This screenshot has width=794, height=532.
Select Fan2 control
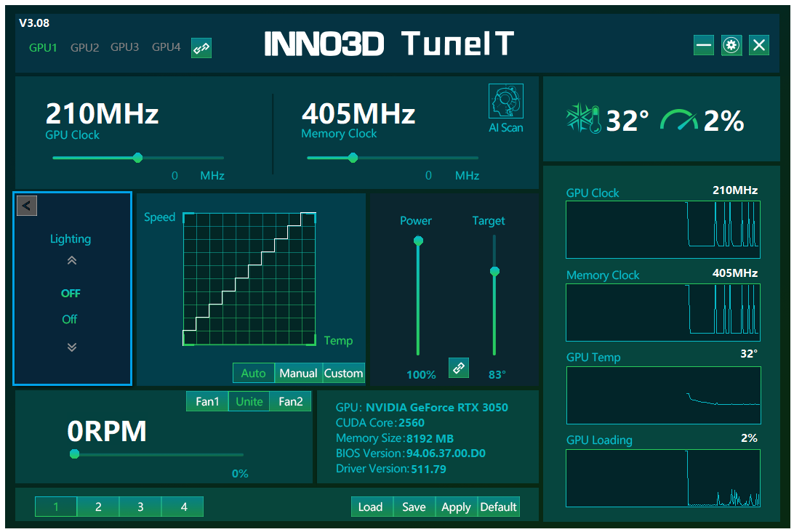(290, 401)
